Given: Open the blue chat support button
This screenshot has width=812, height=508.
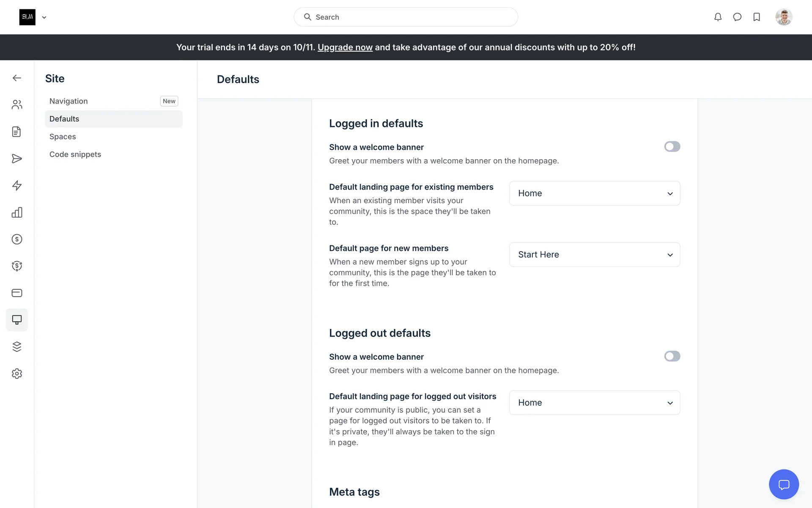Looking at the screenshot, I should pos(783,484).
